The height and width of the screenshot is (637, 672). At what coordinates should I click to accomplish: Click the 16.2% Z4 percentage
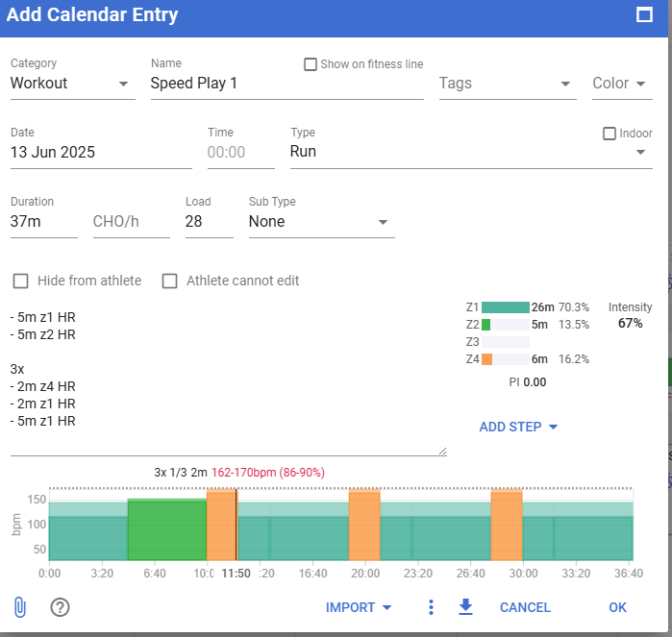click(x=574, y=359)
